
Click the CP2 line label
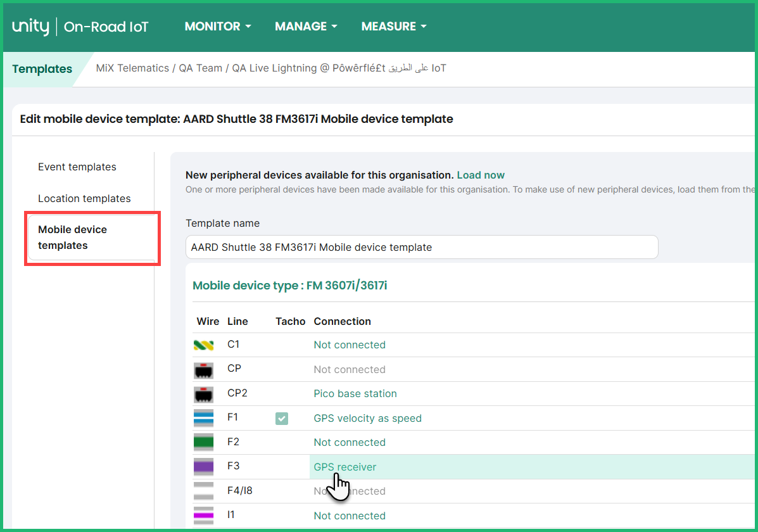(x=237, y=393)
